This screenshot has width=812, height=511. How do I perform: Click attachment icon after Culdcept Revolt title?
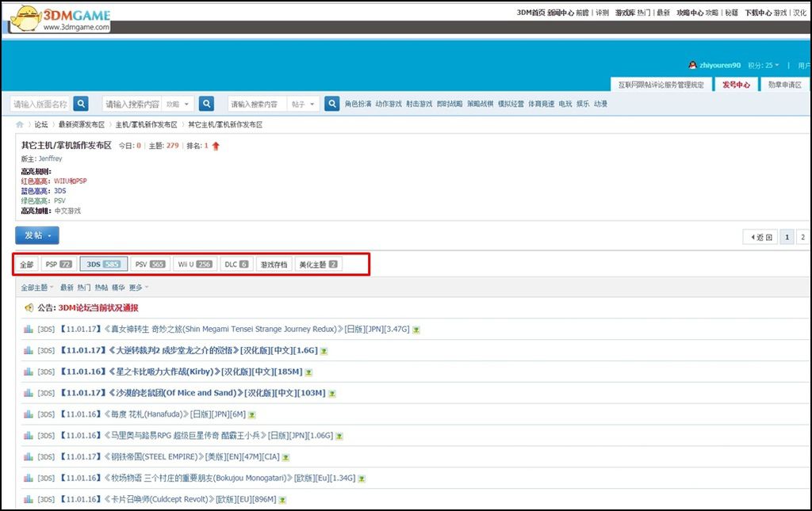[283, 500]
